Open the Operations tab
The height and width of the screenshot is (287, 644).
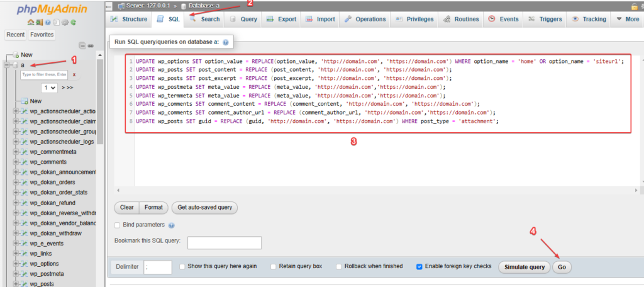click(365, 19)
